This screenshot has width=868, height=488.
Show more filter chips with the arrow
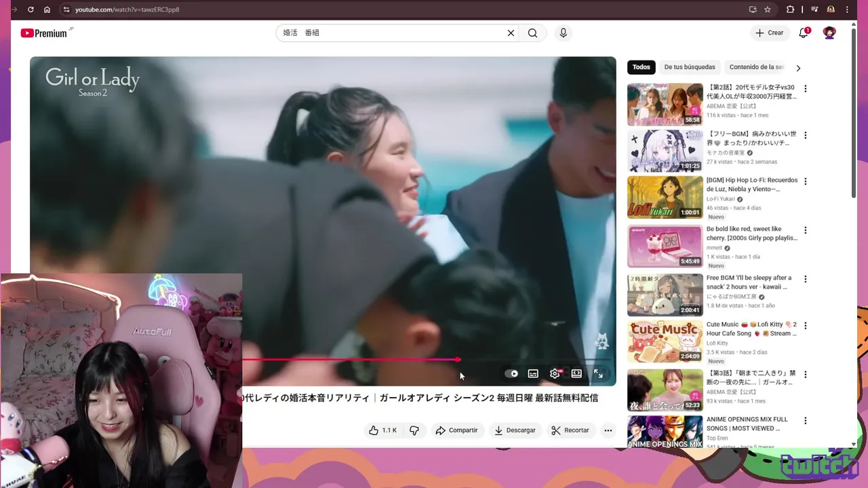tap(798, 68)
